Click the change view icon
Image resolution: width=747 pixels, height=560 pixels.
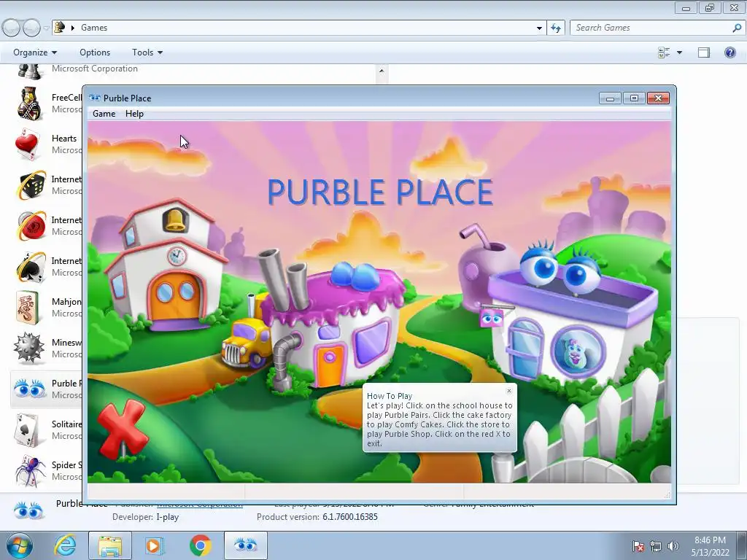pyautogui.click(x=664, y=52)
